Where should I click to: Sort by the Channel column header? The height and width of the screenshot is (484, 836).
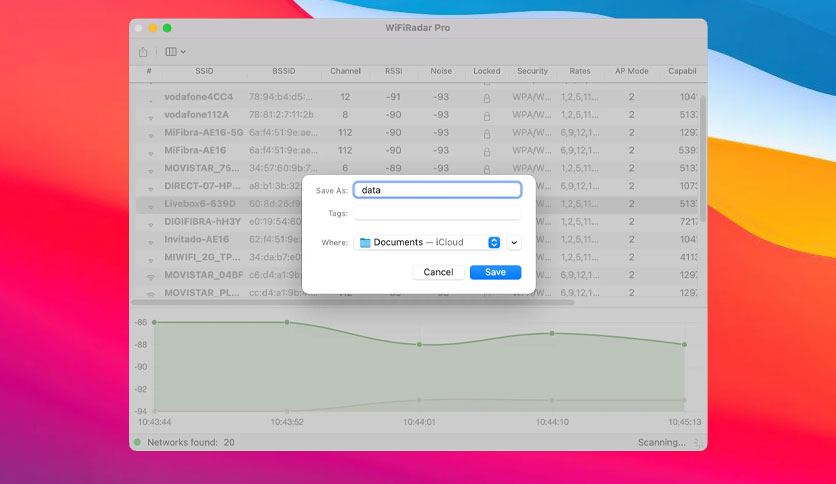point(345,71)
